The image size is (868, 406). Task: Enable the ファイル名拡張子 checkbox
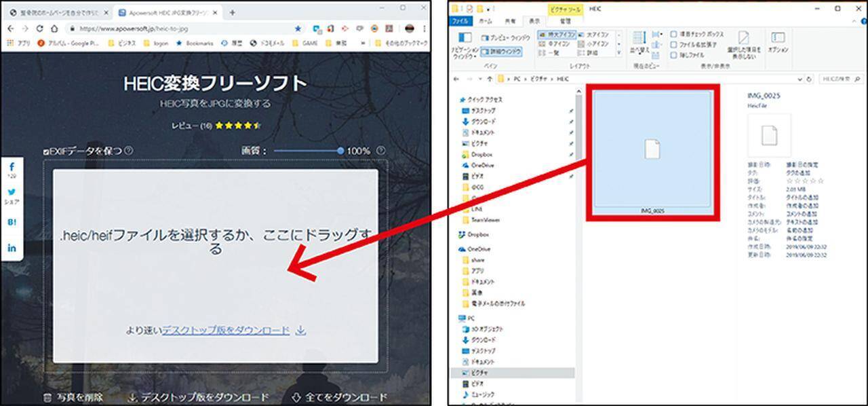(x=673, y=44)
